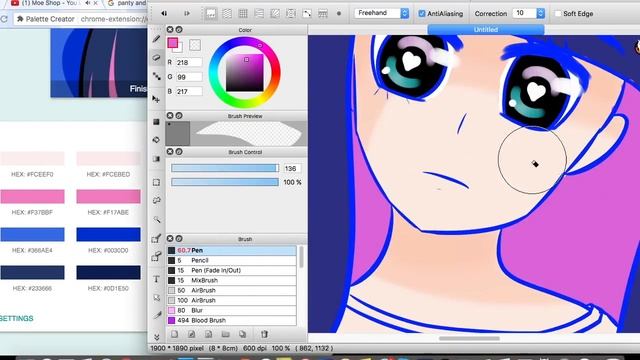Enable vanishing point snap
Image resolution: width=640 pixels, height=360 pixels.
[259, 13]
